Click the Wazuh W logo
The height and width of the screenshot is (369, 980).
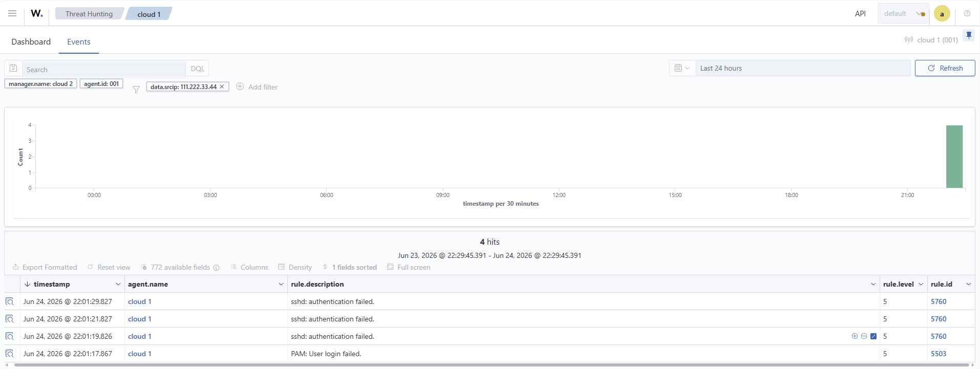pyautogui.click(x=37, y=13)
